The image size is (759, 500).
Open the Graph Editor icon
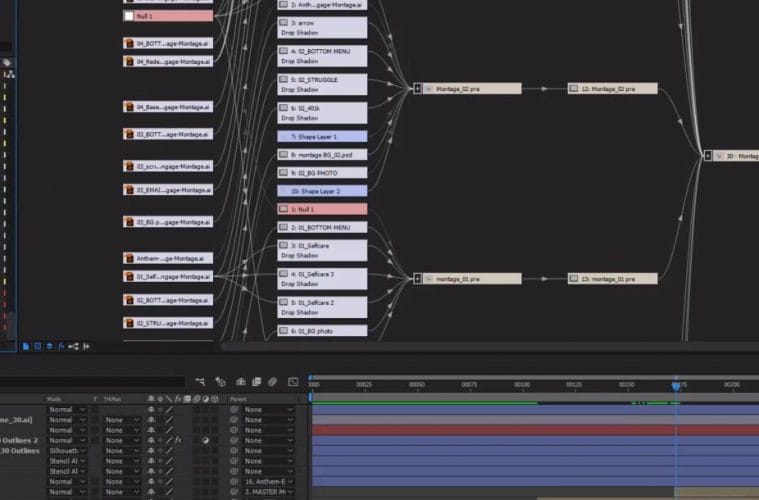(293, 381)
